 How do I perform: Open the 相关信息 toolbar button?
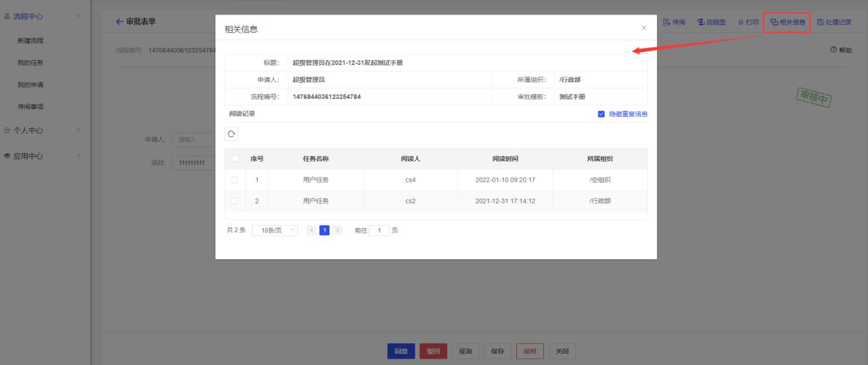787,22
